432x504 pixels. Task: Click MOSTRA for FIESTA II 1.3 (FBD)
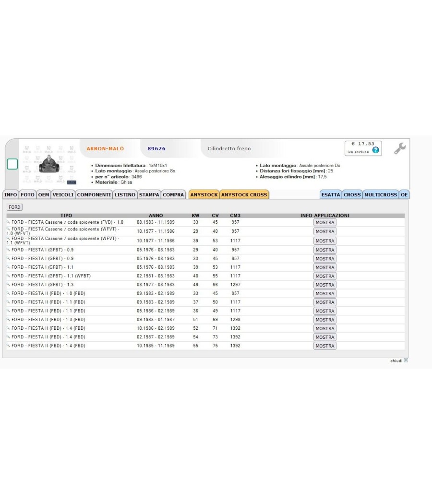coord(324,320)
